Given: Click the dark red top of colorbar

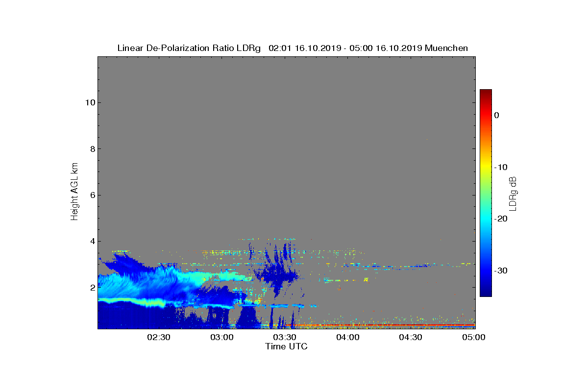Looking at the screenshot, I should 486,93.
